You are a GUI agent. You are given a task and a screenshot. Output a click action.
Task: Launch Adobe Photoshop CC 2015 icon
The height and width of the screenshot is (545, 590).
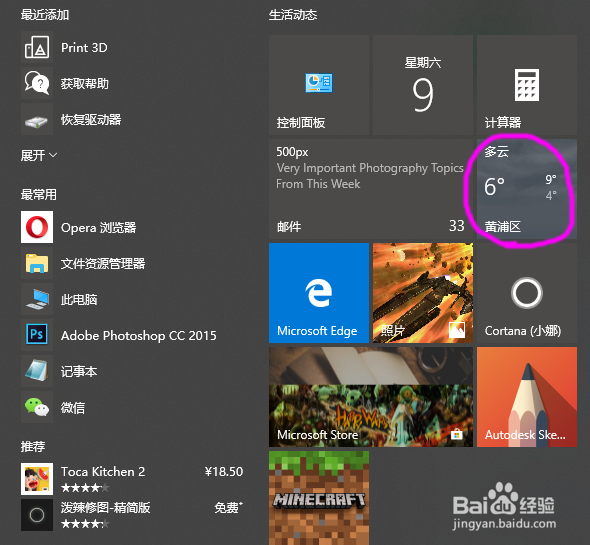[x=37, y=335]
